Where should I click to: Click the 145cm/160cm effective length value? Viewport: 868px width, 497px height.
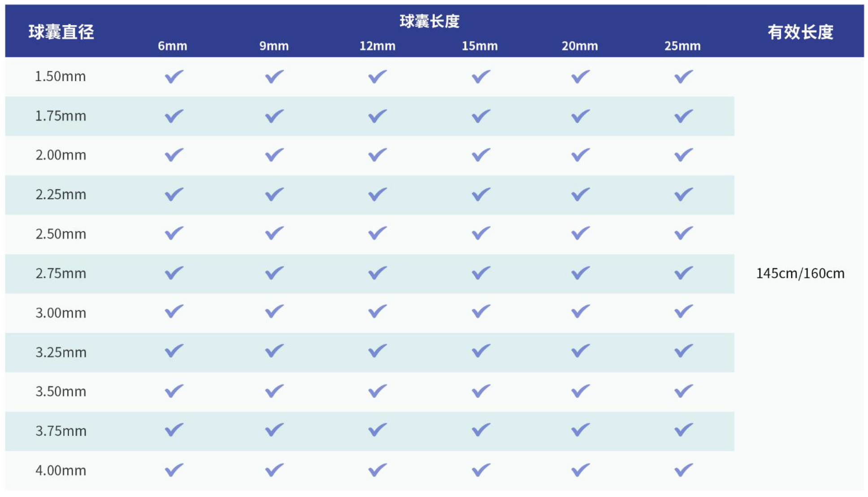click(800, 273)
